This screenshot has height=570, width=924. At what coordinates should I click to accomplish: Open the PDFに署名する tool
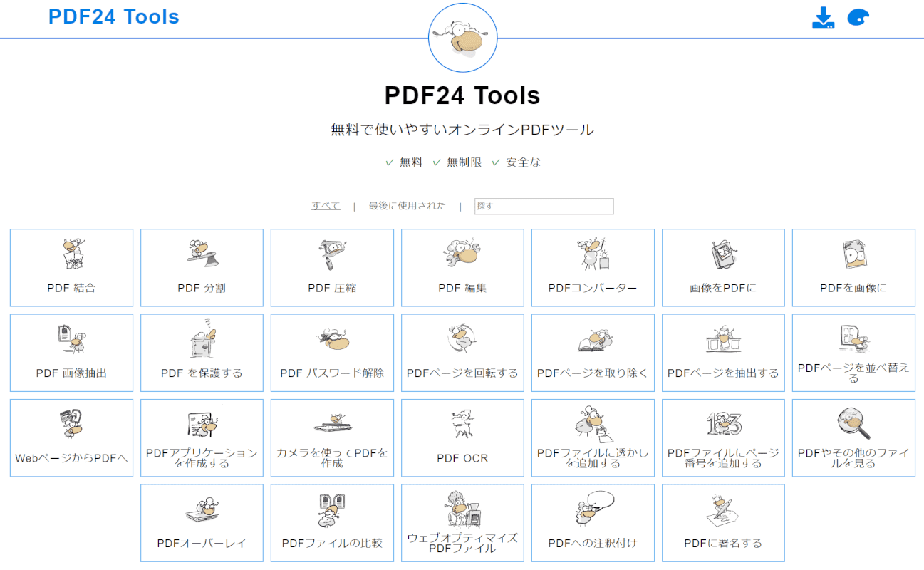click(x=723, y=523)
